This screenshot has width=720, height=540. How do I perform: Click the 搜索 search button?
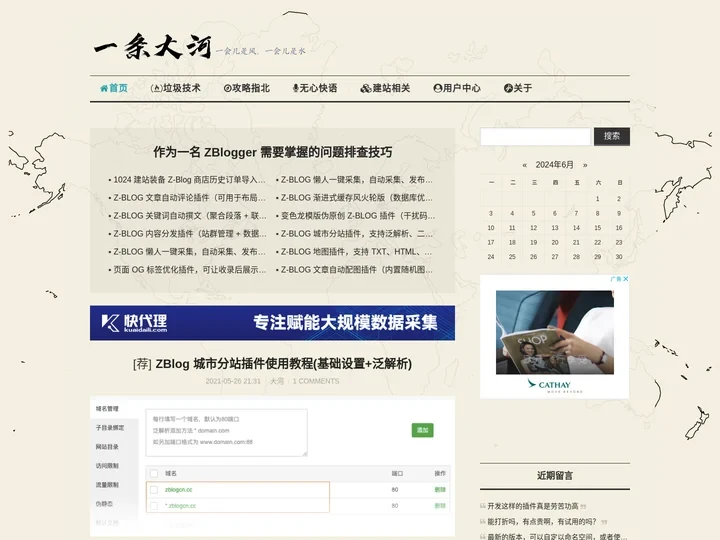click(x=612, y=136)
